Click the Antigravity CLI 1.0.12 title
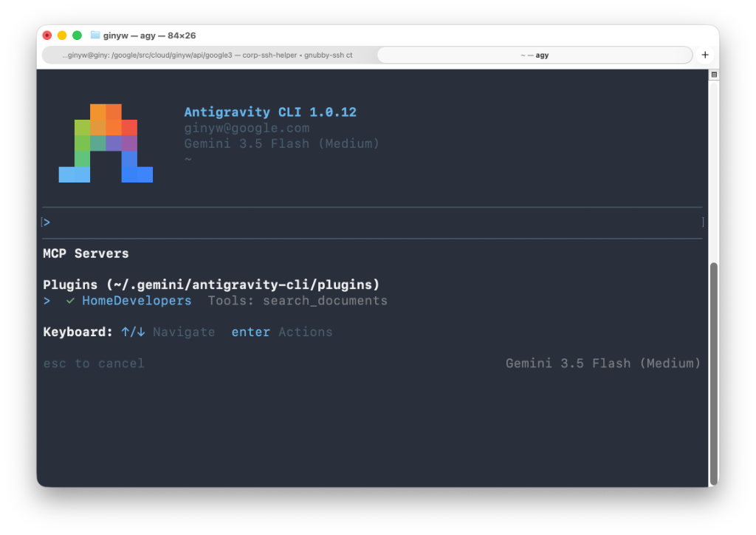 [270, 112]
